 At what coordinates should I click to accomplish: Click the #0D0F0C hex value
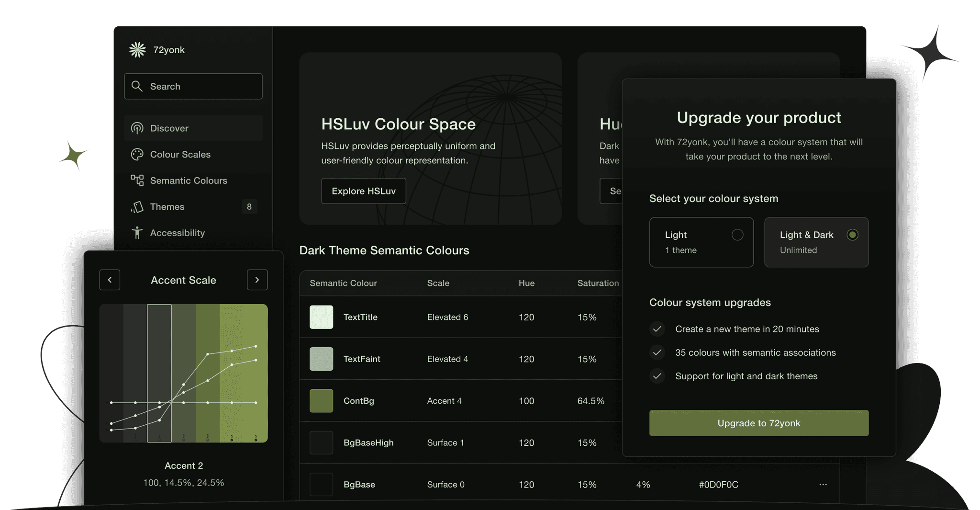(x=718, y=485)
